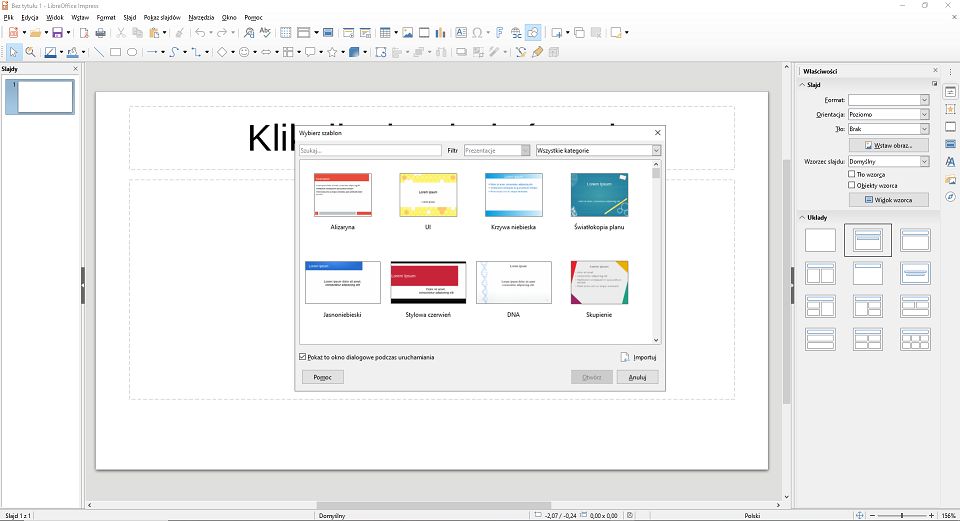Click the Print toolbar icon
Image resolution: width=960 pixels, height=521 pixels.
pyautogui.click(x=100, y=32)
